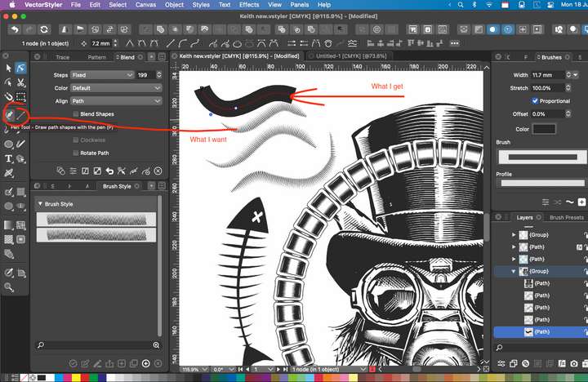The width and height of the screenshot is (588, 382).
Task: Click the Ellipse shape tool
Action: tap(9, 144)
